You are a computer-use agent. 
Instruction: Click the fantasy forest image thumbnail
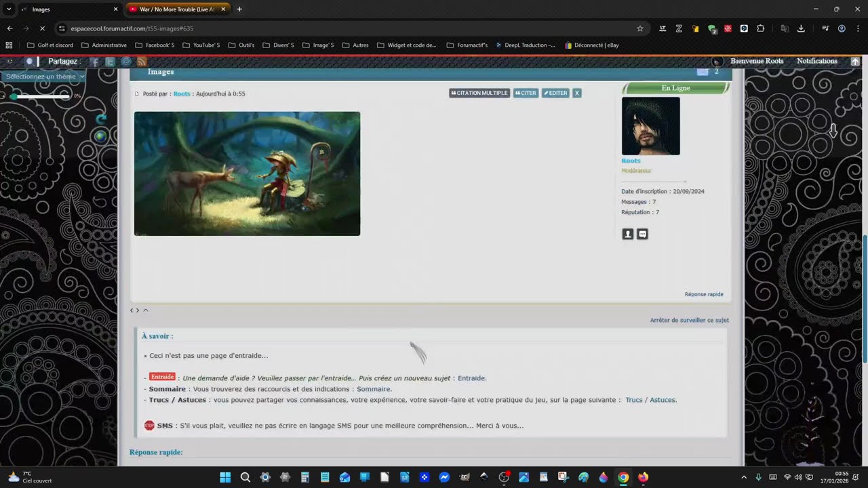click(x=247, y=174)
